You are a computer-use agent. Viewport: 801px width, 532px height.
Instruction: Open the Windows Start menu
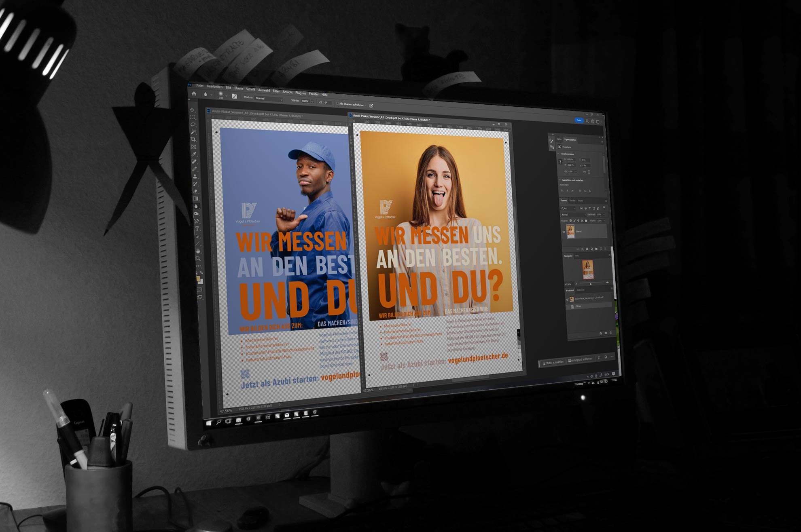pos(209,423)
